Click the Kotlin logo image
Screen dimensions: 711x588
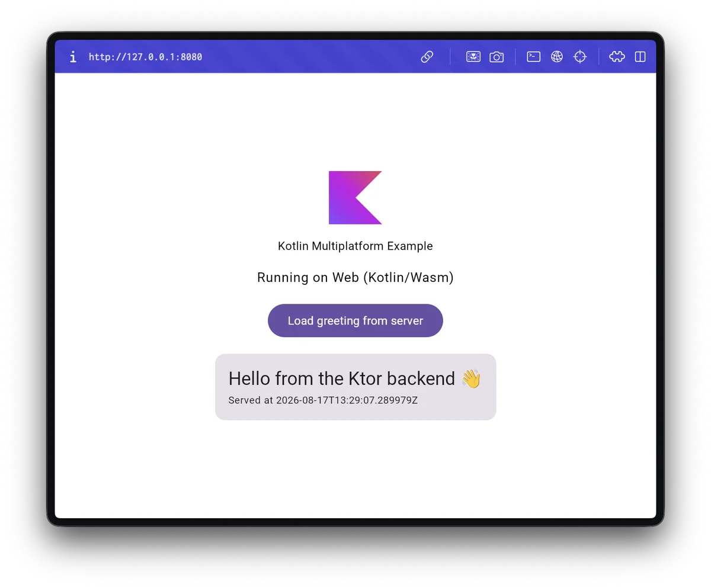tap(355, 198)
